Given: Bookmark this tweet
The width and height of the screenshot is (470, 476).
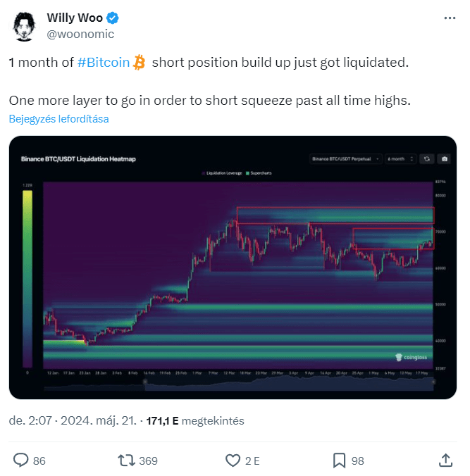Looking at the screenshot, I should click(339, 461).
